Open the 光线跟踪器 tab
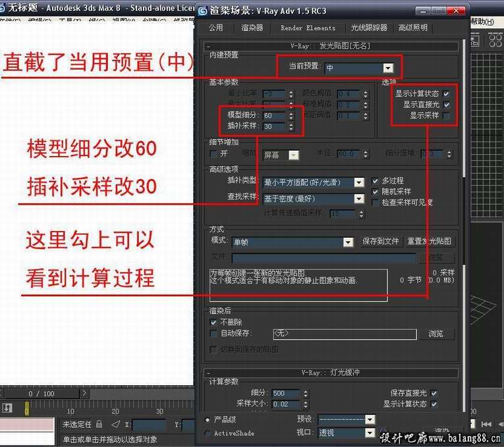 click(x=369, y=28)
